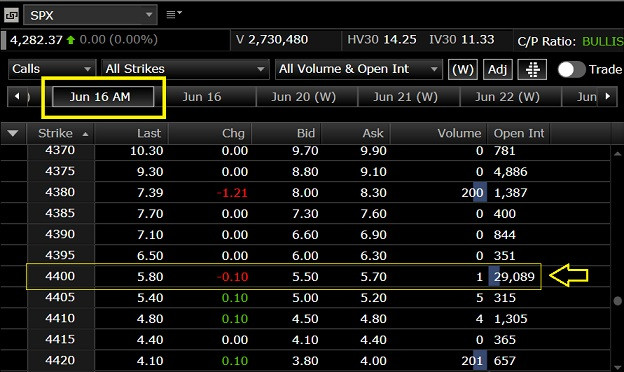Image resolution: width=624 pixels, height=372 pixels.
Task: Click bid 8.00 on 4380 row
Action: click(x=305, y=193)
